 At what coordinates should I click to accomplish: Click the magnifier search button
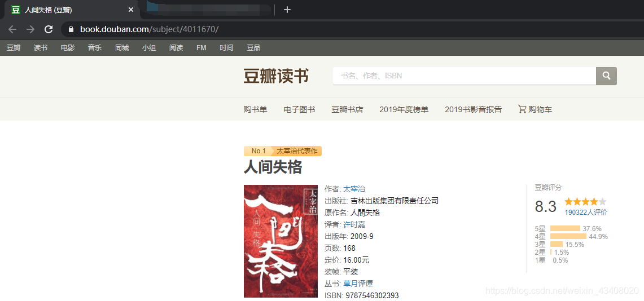(606, 76)
